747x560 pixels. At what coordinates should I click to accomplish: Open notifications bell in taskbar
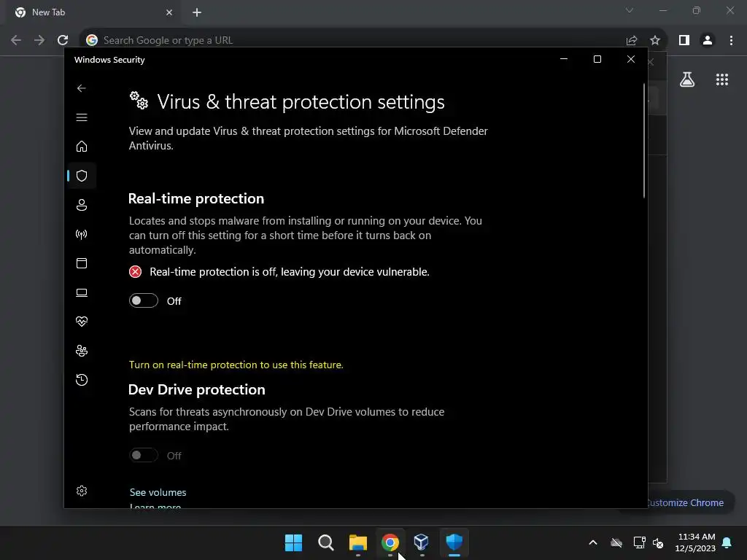click(x=727, y=542)
